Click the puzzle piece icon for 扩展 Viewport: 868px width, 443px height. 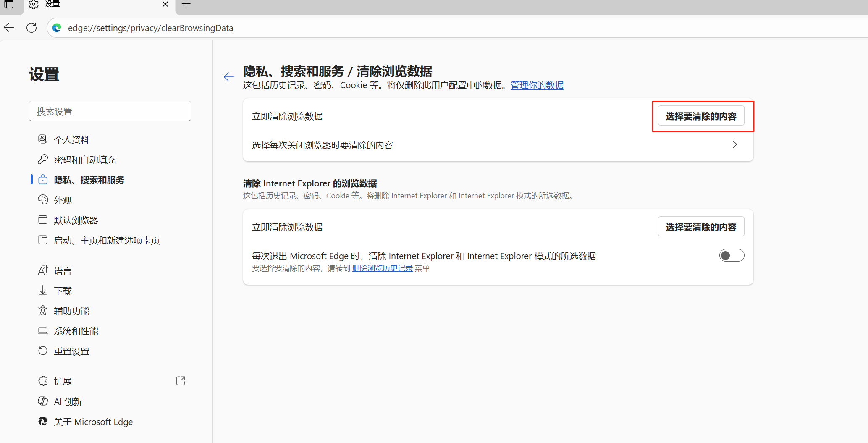coord(43,381)
